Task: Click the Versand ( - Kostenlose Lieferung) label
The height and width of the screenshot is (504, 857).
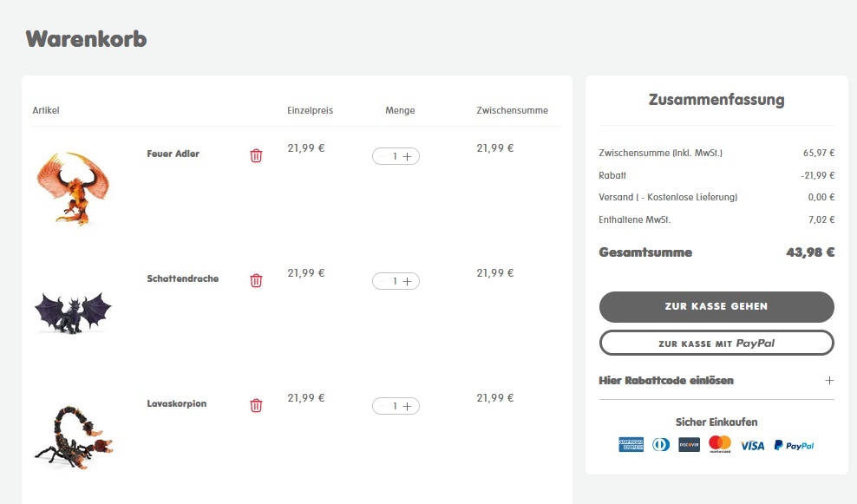Action: [668, 197]
